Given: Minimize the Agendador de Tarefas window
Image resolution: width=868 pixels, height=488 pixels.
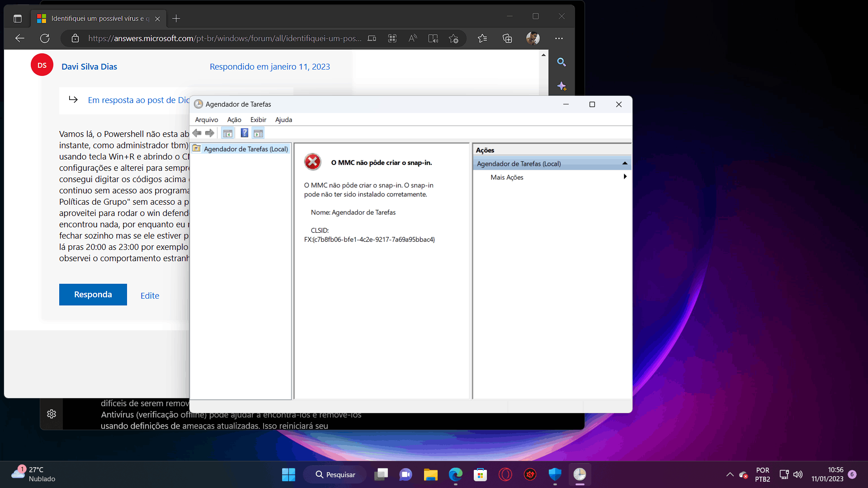Looking at the screenshot, I should pos(566,104).
